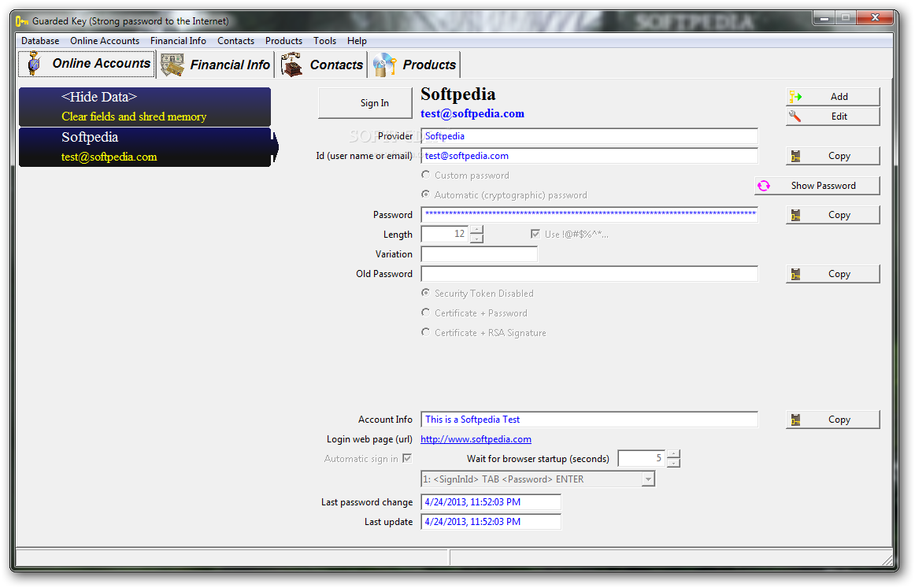This screenshot has width=915, height=588.
Task: Click the Length value field
Action: click(445, 235)
